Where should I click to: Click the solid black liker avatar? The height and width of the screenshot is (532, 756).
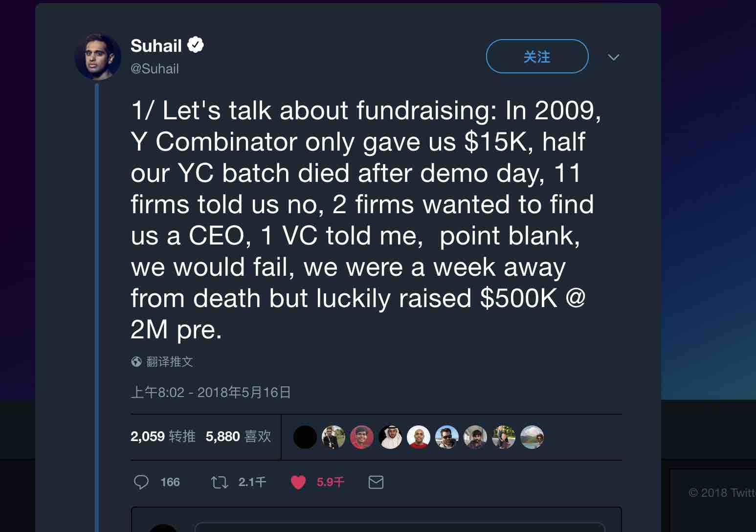pyautogui.click(x=305, y=437)
